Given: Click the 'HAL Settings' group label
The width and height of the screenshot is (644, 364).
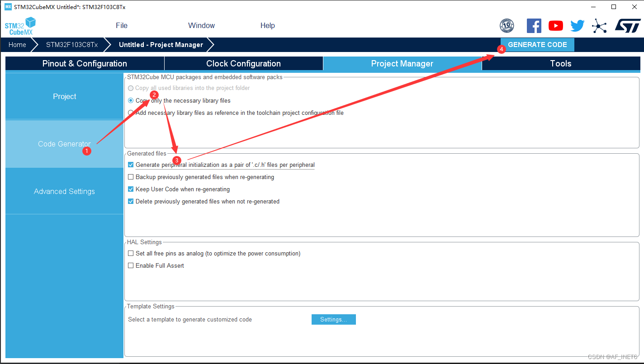Looking at the screenshot, I should (144, 242).
